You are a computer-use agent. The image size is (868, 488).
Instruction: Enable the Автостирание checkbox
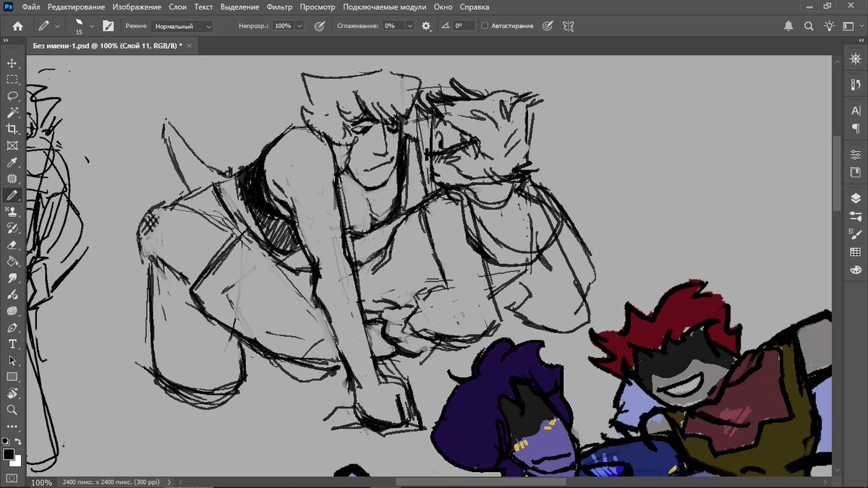point(485,25)
